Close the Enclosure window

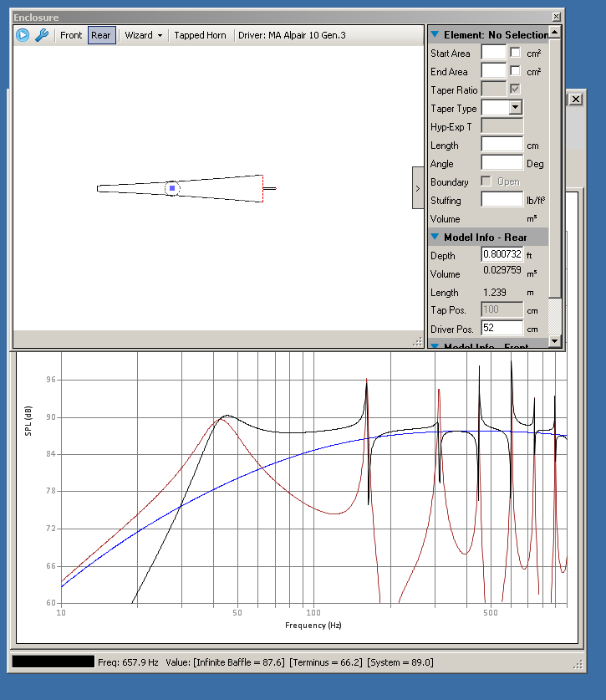tap(557, 17)
